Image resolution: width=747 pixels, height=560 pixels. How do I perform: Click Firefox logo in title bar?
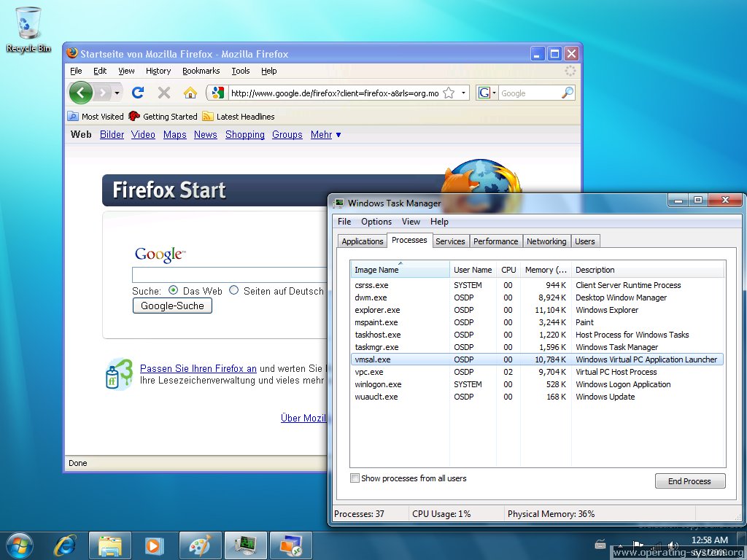(72, 53)
